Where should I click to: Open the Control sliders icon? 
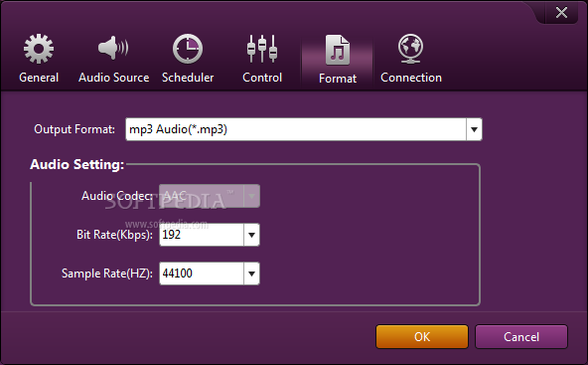tap(262, 49)
